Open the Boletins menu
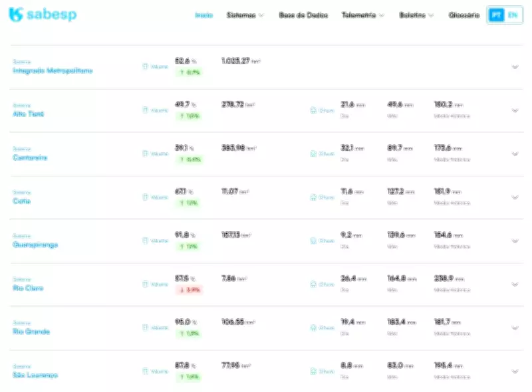 (416, 15)
